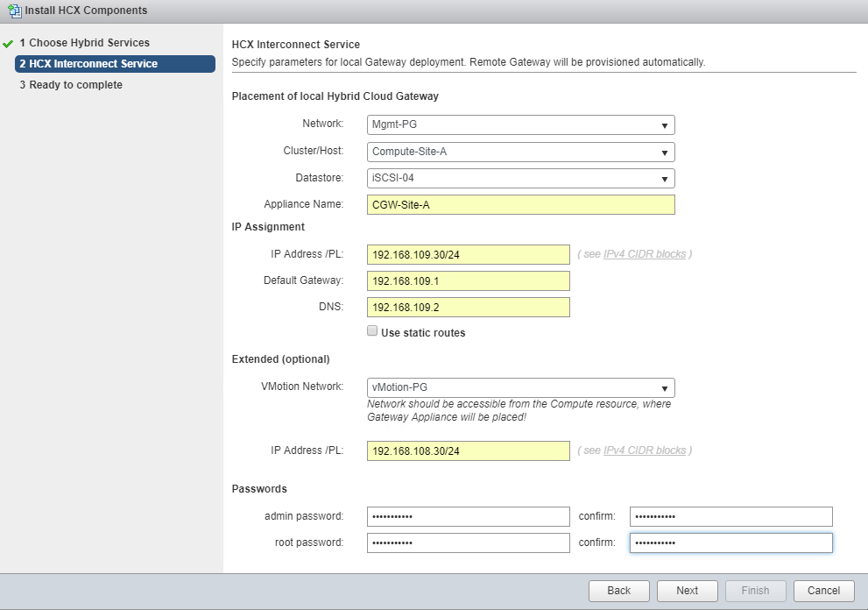Click the green checkmark beside Choose Hybrid Services
This screenshot has width=868, height=610.
[8, 43]
